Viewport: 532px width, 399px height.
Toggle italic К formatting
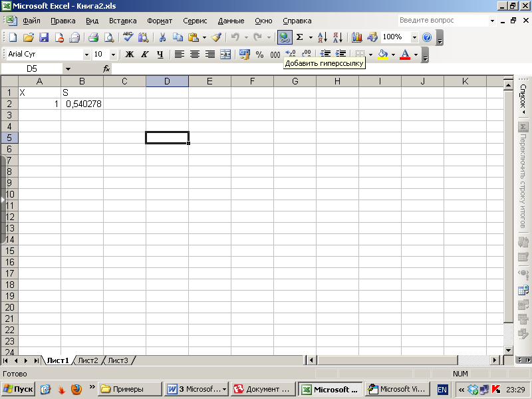pos(145,54)
